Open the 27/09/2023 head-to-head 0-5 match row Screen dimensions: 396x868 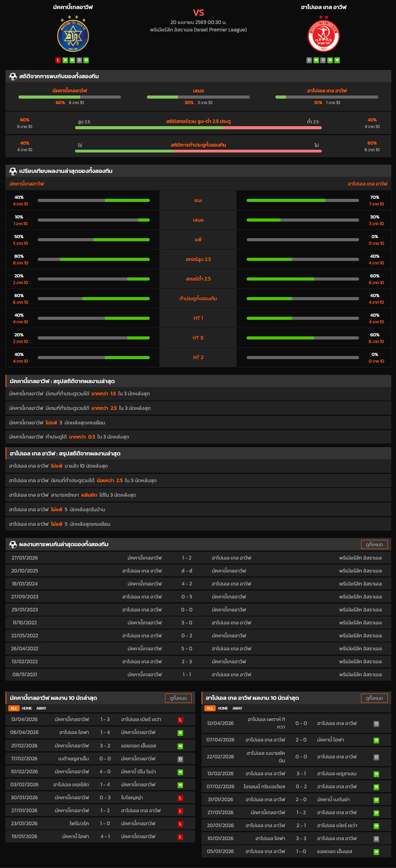point(198,597)
